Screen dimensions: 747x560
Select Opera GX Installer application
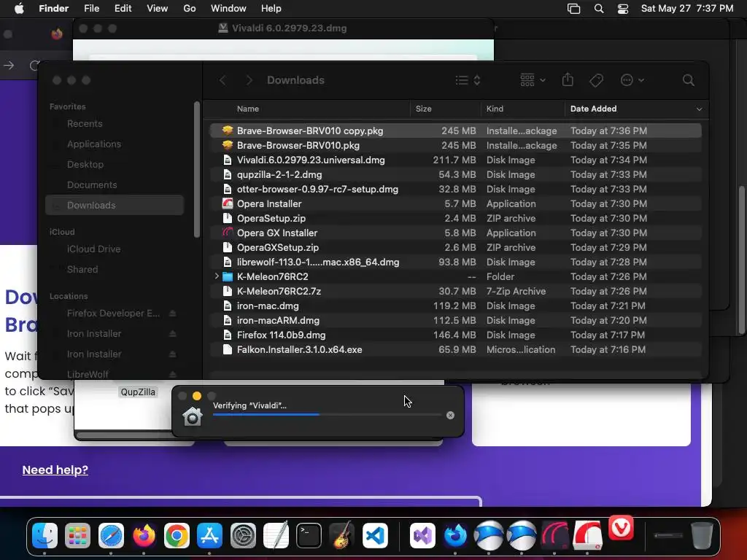[x=455, y=233]
